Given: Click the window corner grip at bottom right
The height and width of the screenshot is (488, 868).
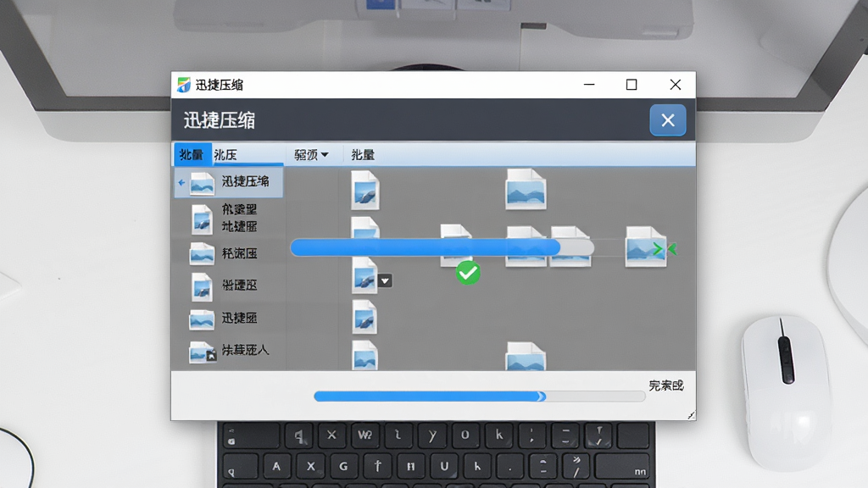Looking at the screenshot, I should tap(691, 415).
